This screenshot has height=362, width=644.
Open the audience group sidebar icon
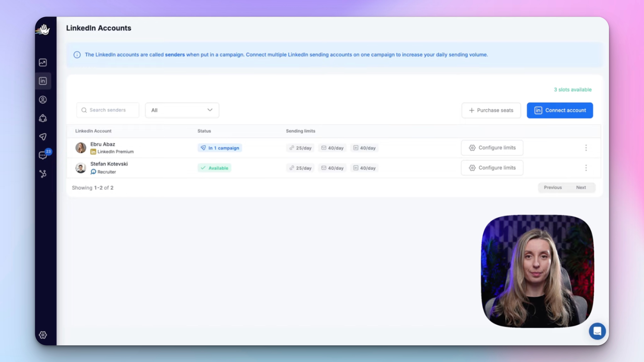point(43,118)
